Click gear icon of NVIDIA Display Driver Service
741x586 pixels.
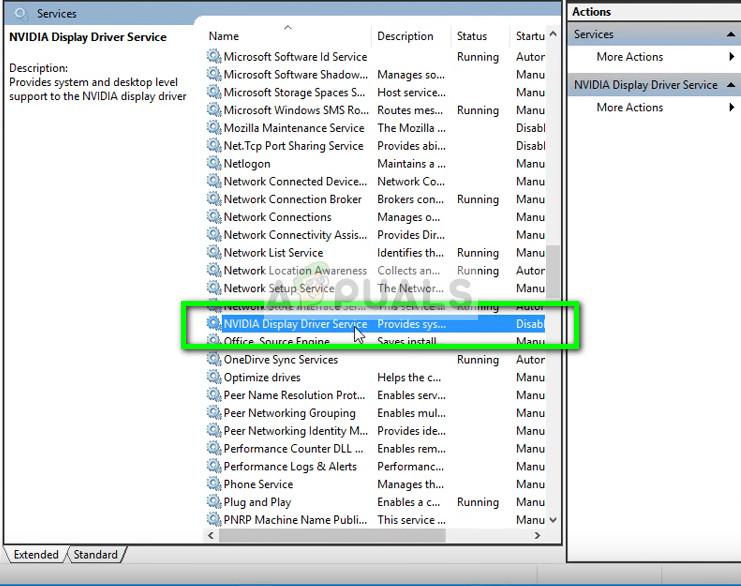(214, 323)
